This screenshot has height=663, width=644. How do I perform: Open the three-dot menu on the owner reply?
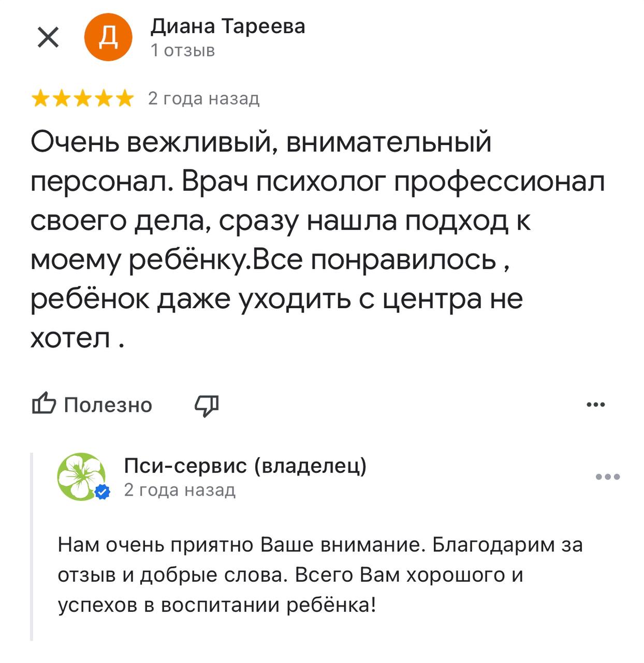pyautogui.click(x=608, y=476)
